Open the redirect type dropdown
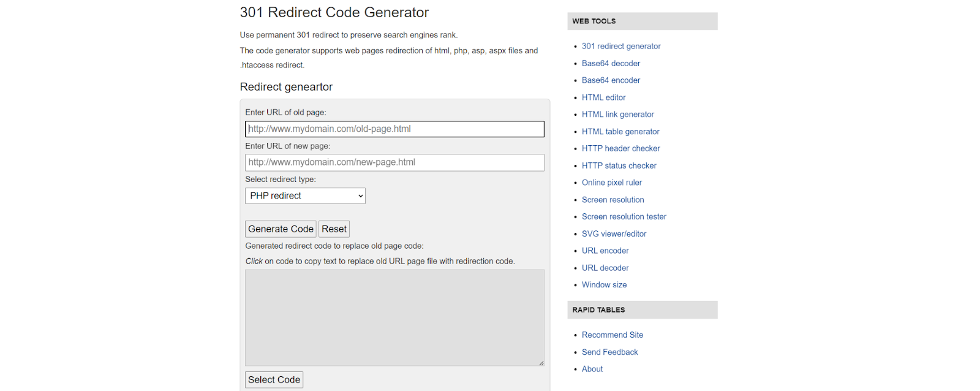Image resolution: width=980 pixels, height=391 pixels. tap(305, 195)
